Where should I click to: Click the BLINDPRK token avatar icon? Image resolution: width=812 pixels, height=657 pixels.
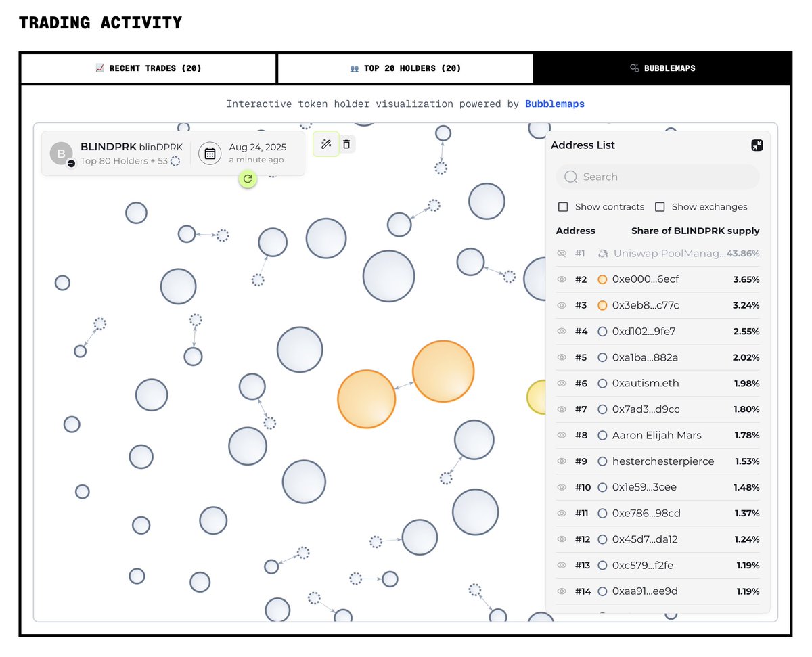coord(61,153)
